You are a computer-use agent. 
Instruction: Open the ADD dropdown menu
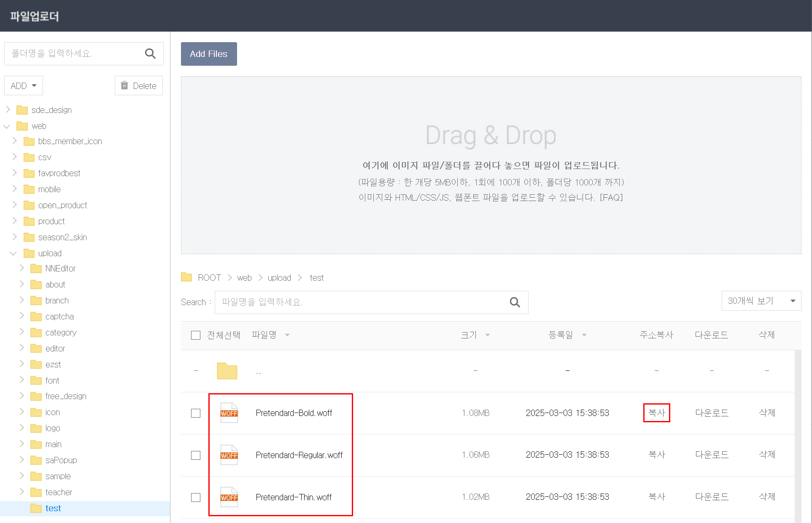point(24,86)
